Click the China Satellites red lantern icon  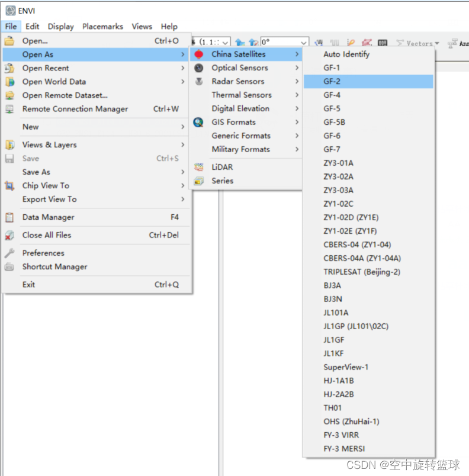(199, 54)
